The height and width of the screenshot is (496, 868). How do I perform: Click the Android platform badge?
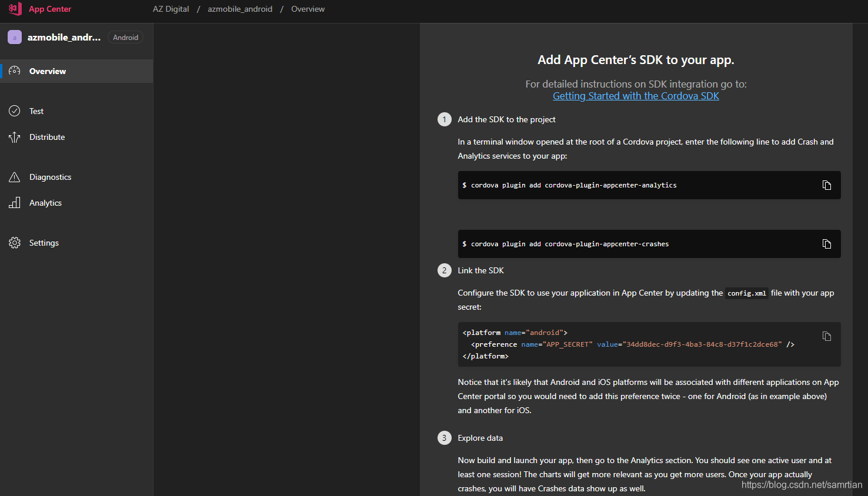125,36
